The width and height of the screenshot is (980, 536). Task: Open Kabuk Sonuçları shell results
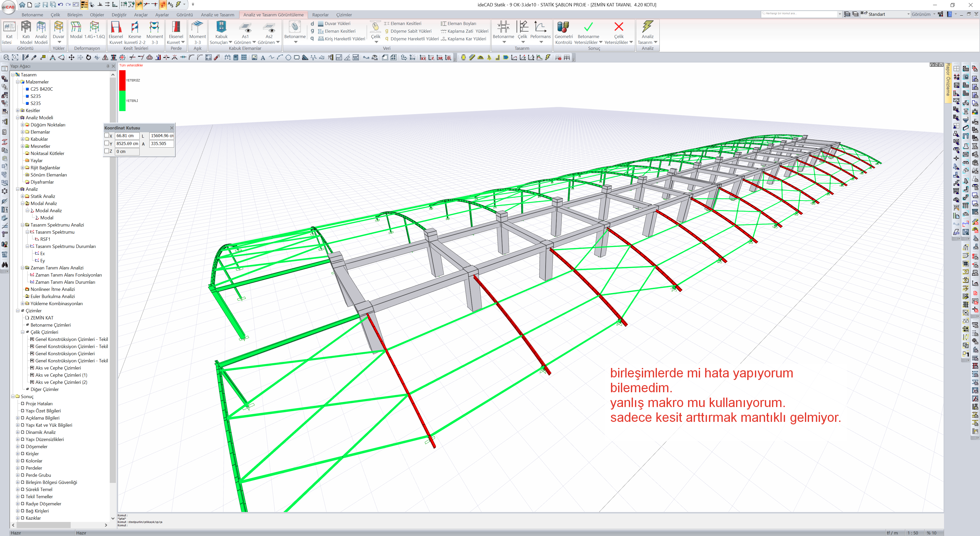(x=221, y=32)
